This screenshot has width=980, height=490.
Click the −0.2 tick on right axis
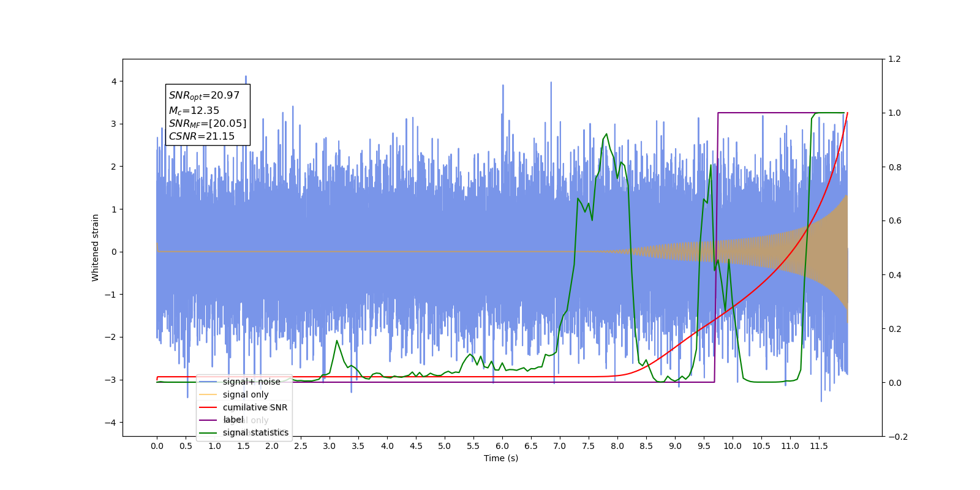(898, 437)
